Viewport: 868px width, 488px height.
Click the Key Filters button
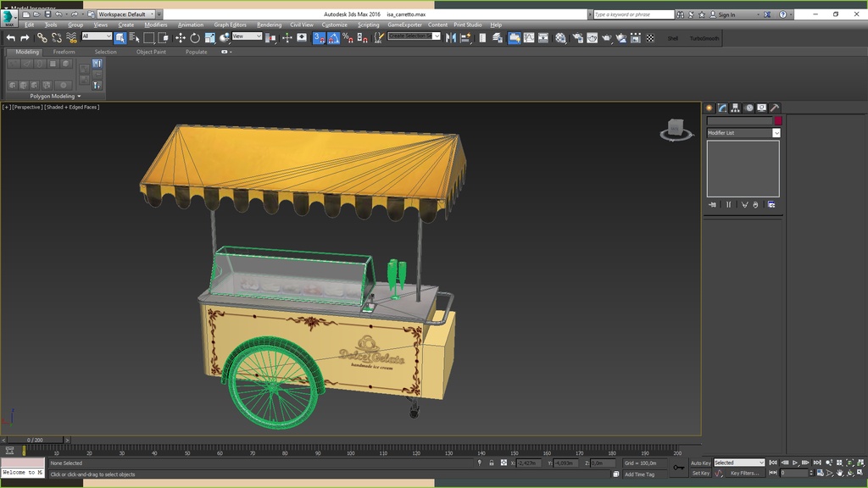pos(745,473)
